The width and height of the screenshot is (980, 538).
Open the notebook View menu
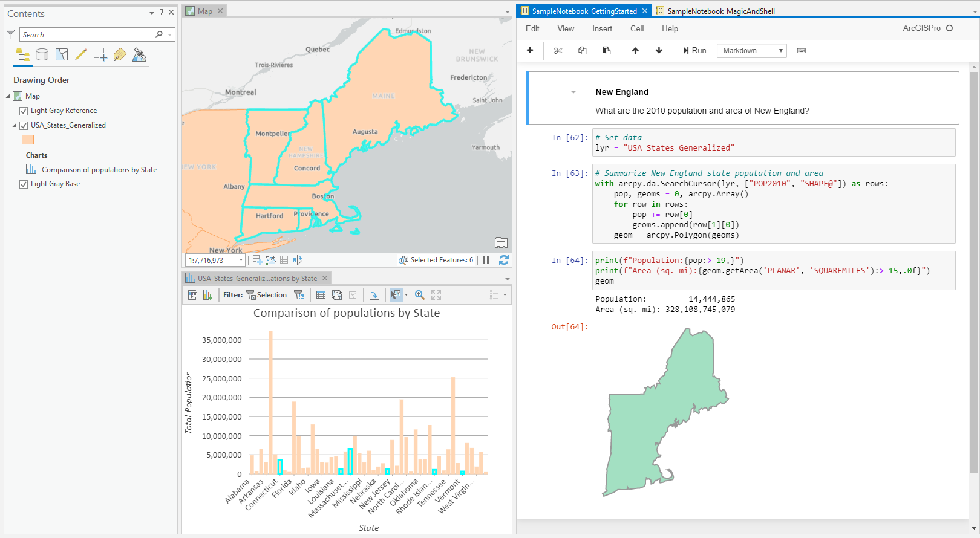[x=566, y=28]
